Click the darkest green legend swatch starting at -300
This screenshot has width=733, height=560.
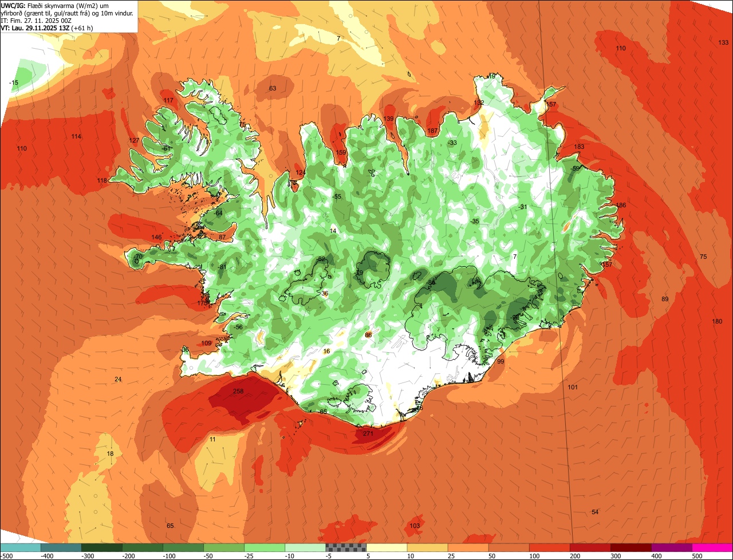click(101, 547)
